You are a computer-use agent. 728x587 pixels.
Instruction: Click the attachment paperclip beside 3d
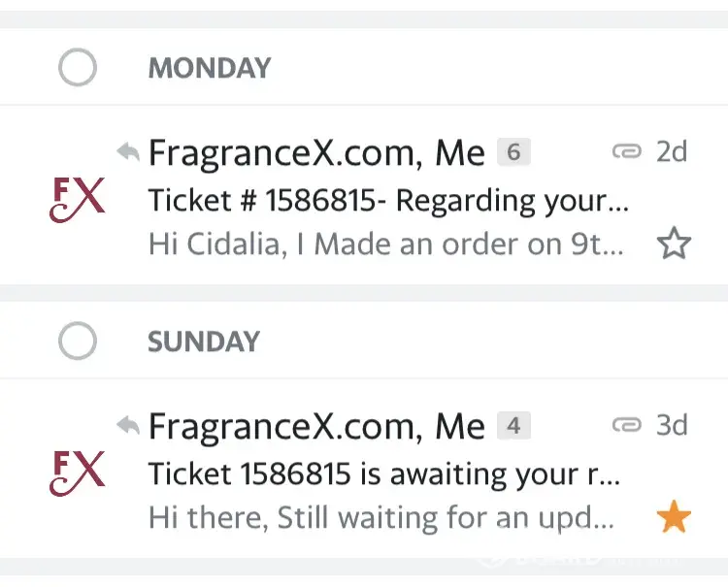(x=627, y=424)
